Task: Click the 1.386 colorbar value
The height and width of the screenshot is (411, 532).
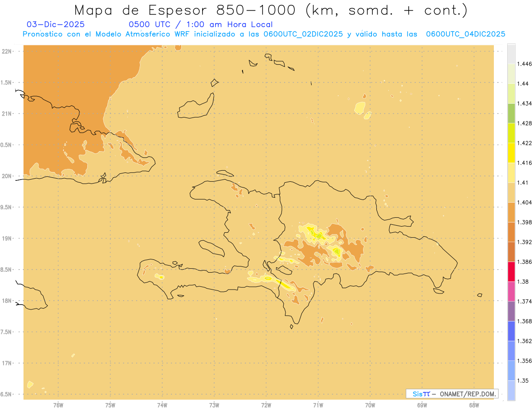Action: pyautogui.click(x=524, y=262)
